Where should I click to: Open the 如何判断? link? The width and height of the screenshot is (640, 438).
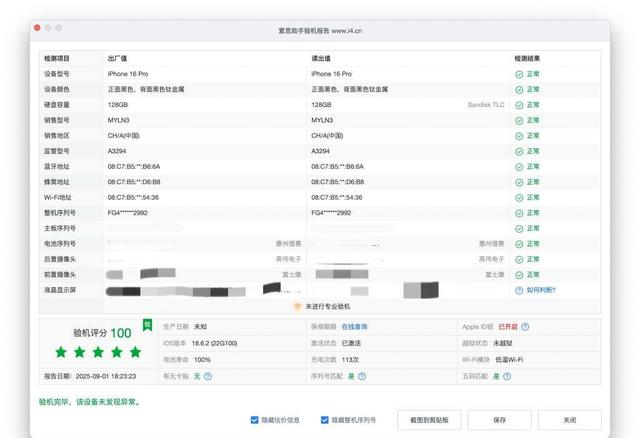click(x=541, y=290)
